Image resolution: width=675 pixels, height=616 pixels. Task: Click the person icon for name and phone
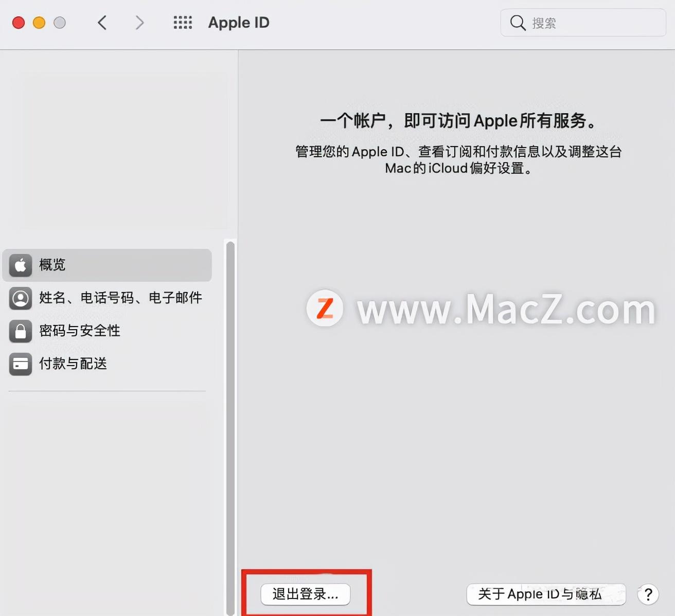click(21, 298)
